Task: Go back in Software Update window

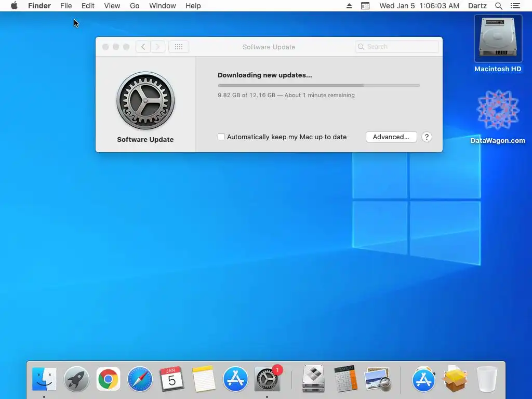Action: pos(143,47)
